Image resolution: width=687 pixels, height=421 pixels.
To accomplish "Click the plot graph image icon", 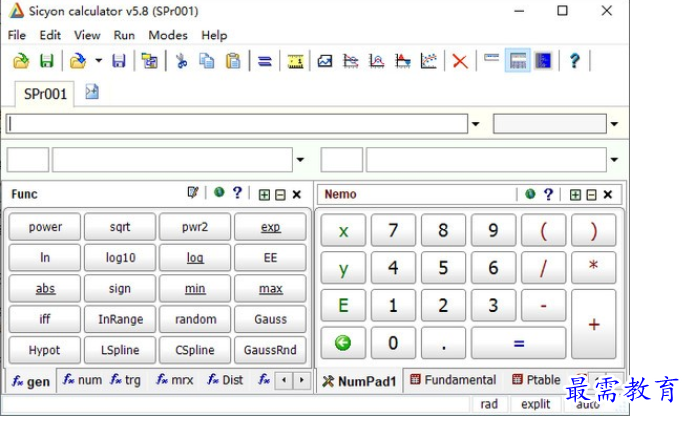I will click(x=325, y=61).
